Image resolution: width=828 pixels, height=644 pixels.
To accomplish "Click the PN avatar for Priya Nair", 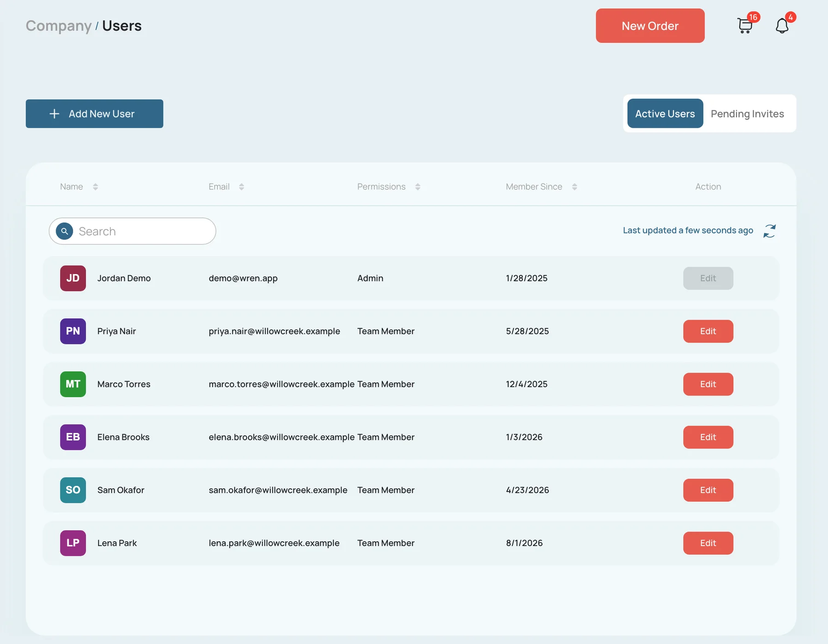I will pyautogui.click(x=73, y=331).
